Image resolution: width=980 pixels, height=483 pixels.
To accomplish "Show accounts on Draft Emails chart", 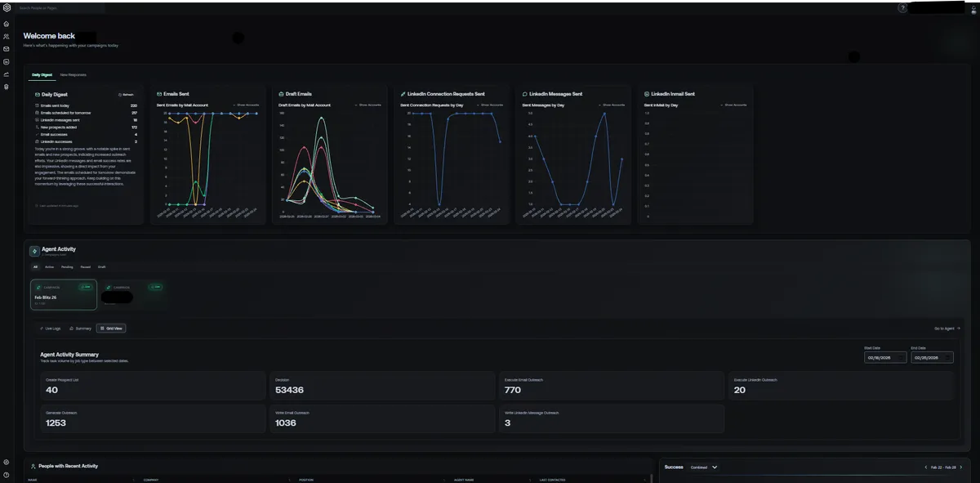I will (367, 105).
